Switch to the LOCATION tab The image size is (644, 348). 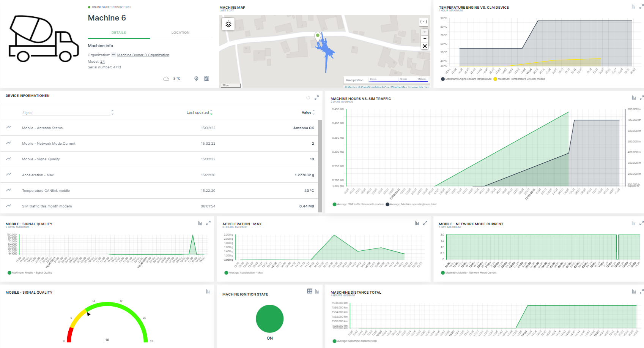(x=180, y=33)
